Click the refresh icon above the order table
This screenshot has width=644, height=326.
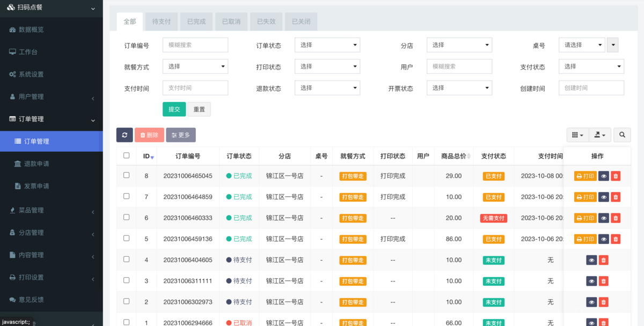[125, 135]
